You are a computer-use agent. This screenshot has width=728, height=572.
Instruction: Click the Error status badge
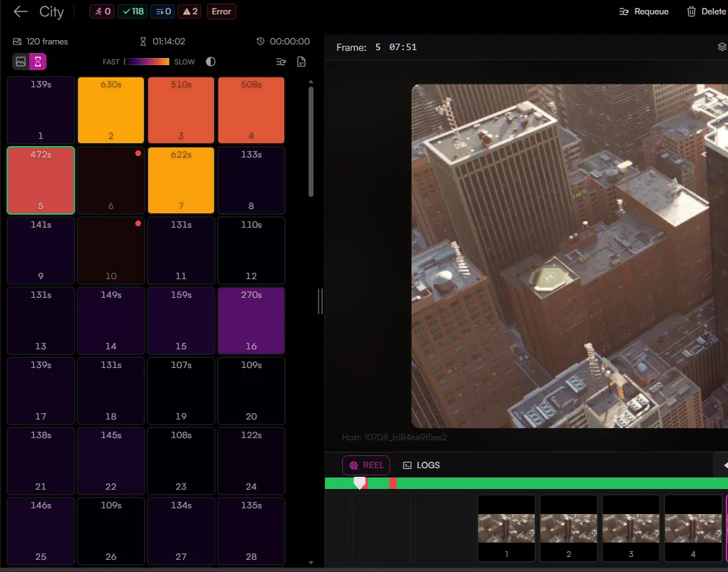pos(221,11)
